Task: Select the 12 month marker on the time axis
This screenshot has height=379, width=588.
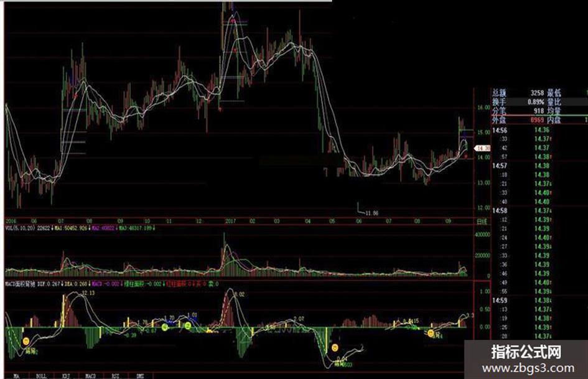Action: 198,221
